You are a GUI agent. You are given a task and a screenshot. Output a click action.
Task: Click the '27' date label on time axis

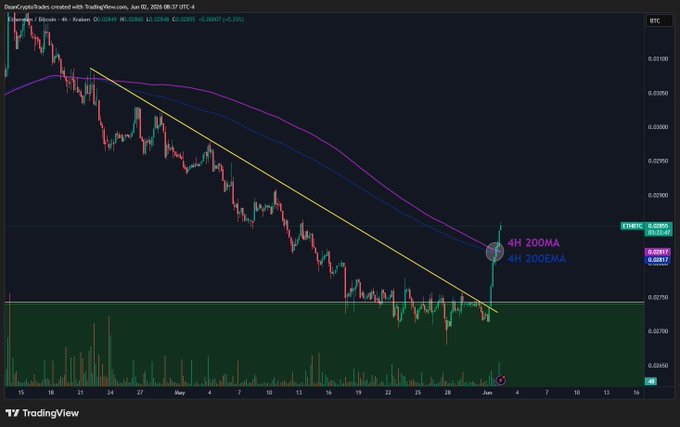[140, 393]
